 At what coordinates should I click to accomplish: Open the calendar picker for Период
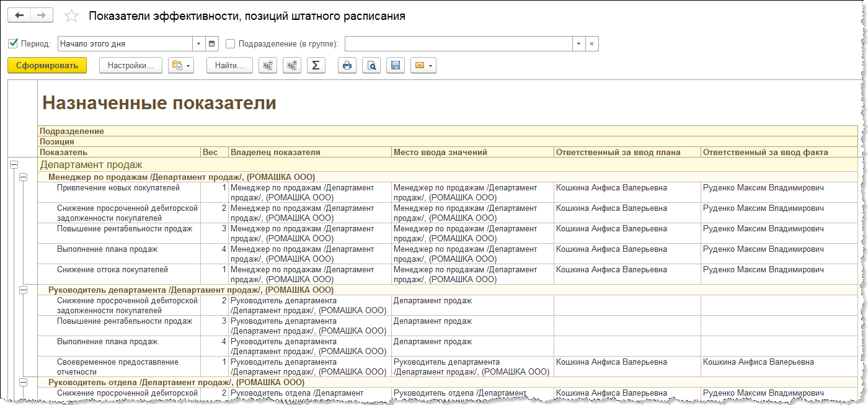(x=213, y=44)
